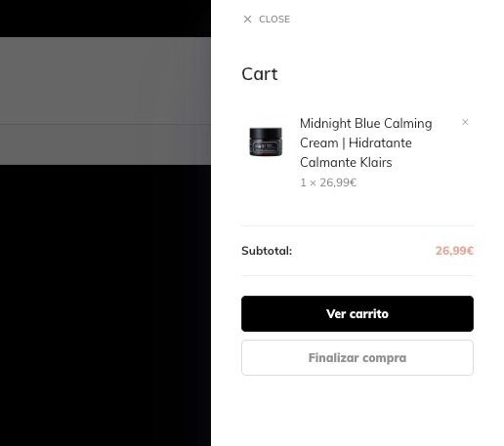Click the gray band in the dimmed background

point(105,81)
